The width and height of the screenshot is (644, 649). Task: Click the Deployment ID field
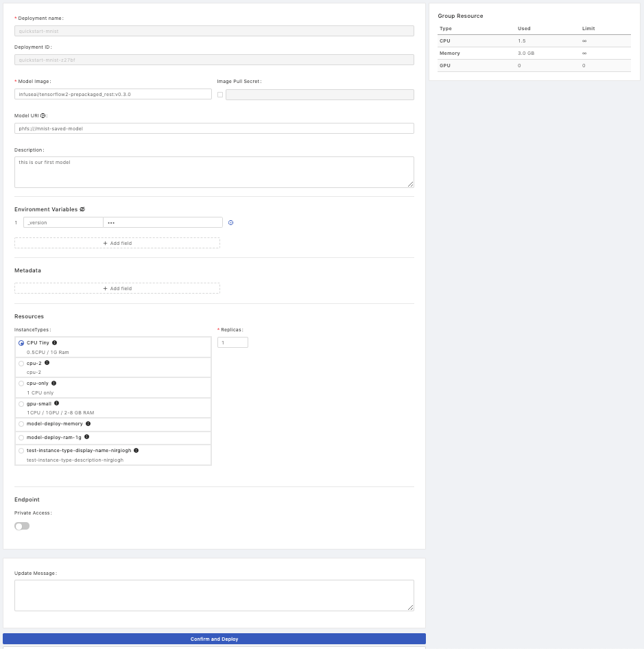[215, 60]
